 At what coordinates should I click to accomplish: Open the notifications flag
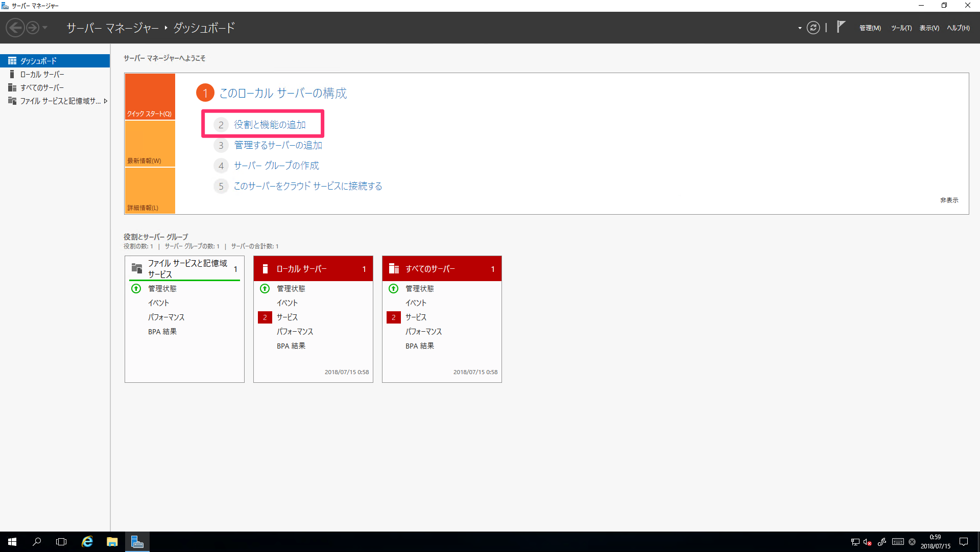pos(841,27)
